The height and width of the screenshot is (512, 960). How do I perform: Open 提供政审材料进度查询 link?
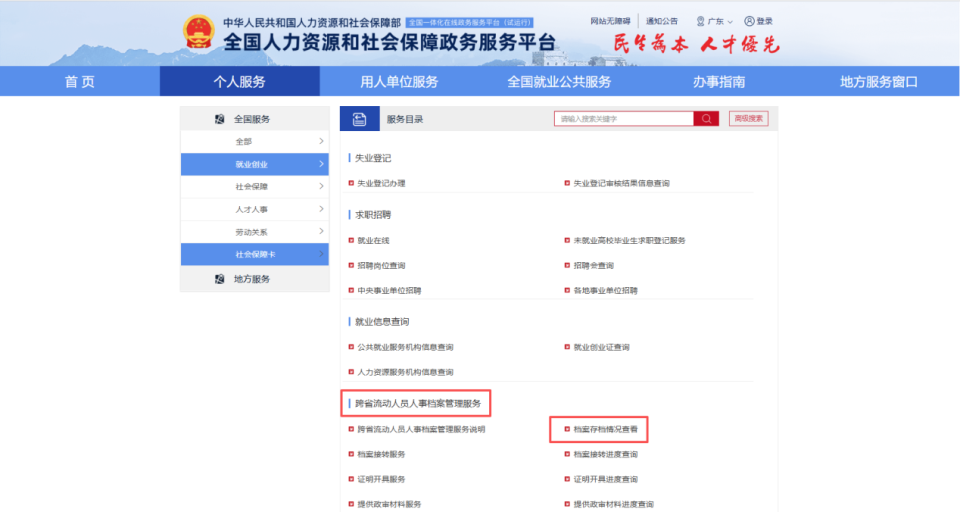click(613, 504)
